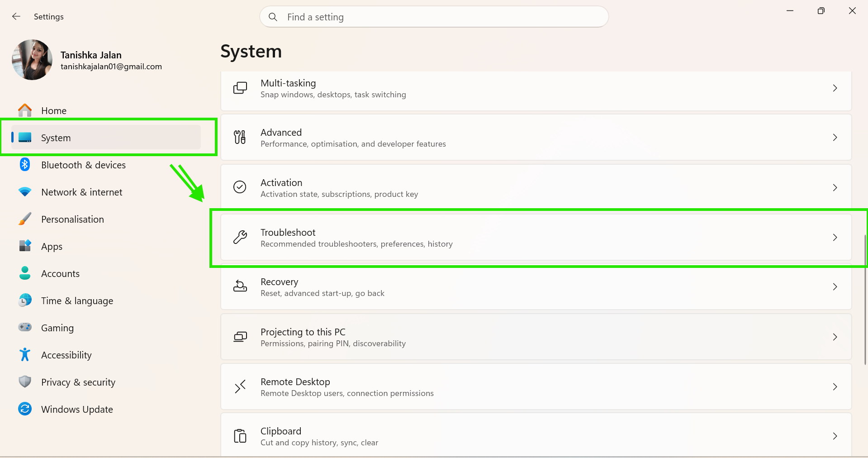
Task: Click the Windows Update refresh icon
Action: point(25,409)
